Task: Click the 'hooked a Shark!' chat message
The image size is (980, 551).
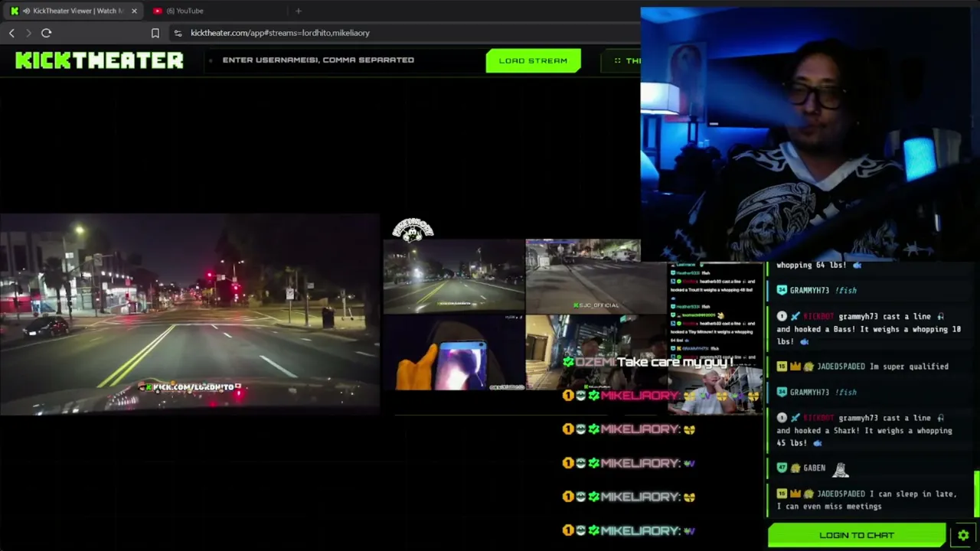Action: coord(865,430)
